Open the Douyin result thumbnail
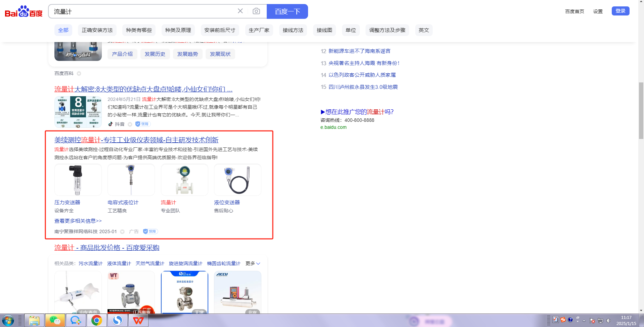Viewport: 644px width, 327px height. tap(78, 112)
